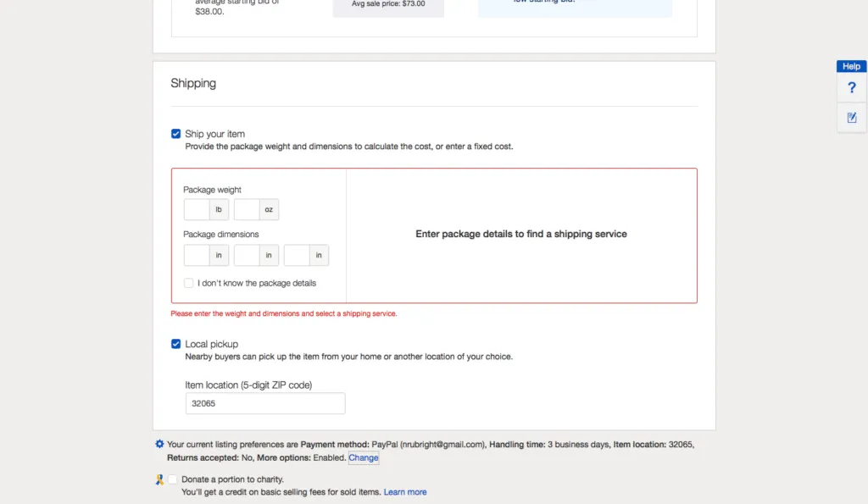Uncheck the Ship your item checkbox
The height and width of the screenshot is (504, 868).
point(175,133)
